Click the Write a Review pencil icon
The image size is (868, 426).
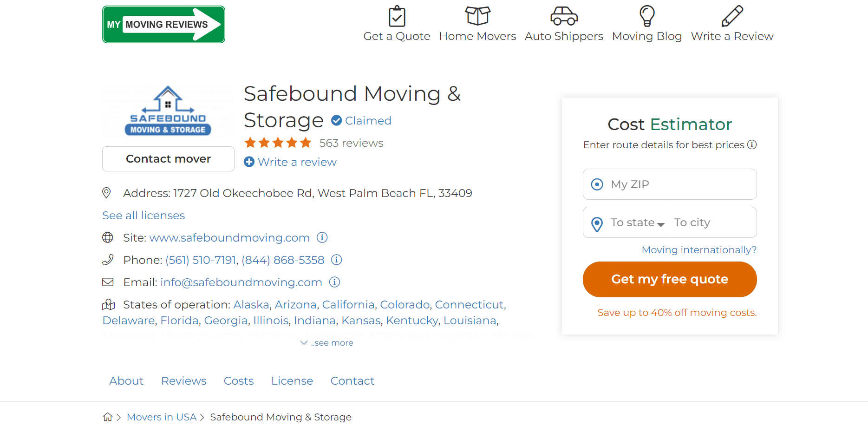732,16
